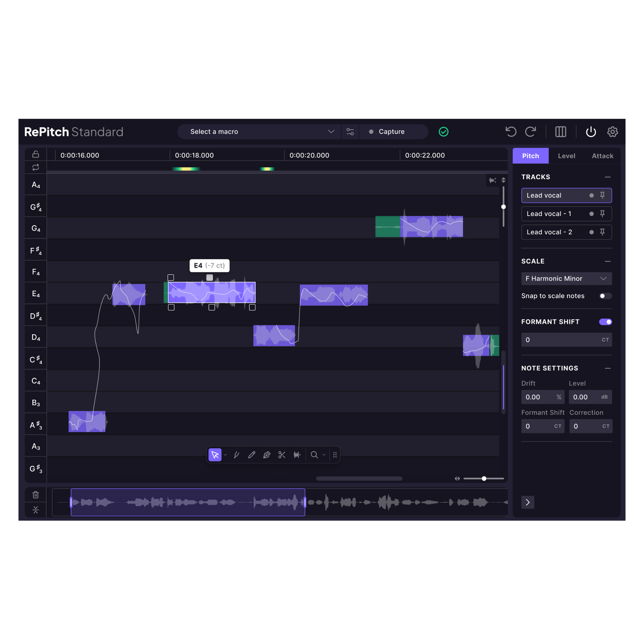This screenshot has height=644, width=644.
Task: Switch to the Attack tab
Action: tap(602, 156)
